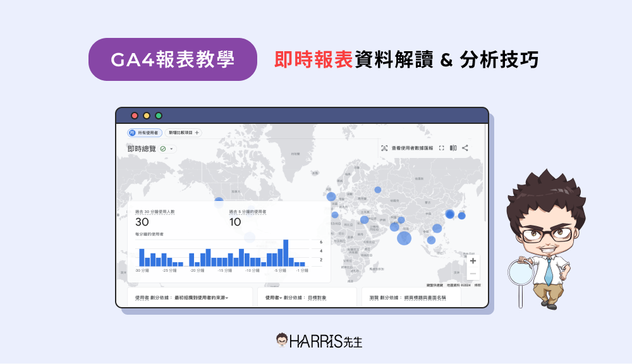632x364 pixels.
Task: Click the 每分鐘的使用者 chart label
Action: coord(149,234)
